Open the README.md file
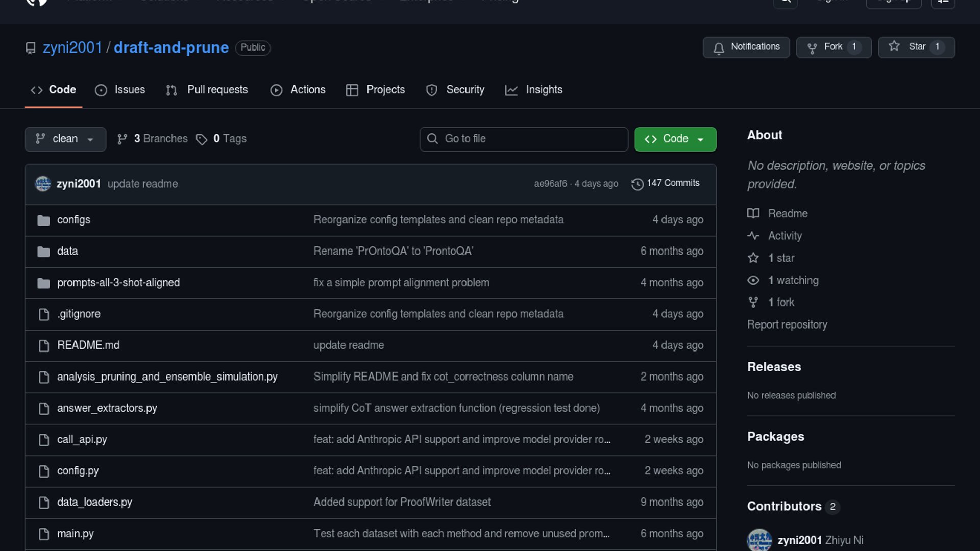The height and width of the screenshot is (551, 980). click(x=88, y=345)
